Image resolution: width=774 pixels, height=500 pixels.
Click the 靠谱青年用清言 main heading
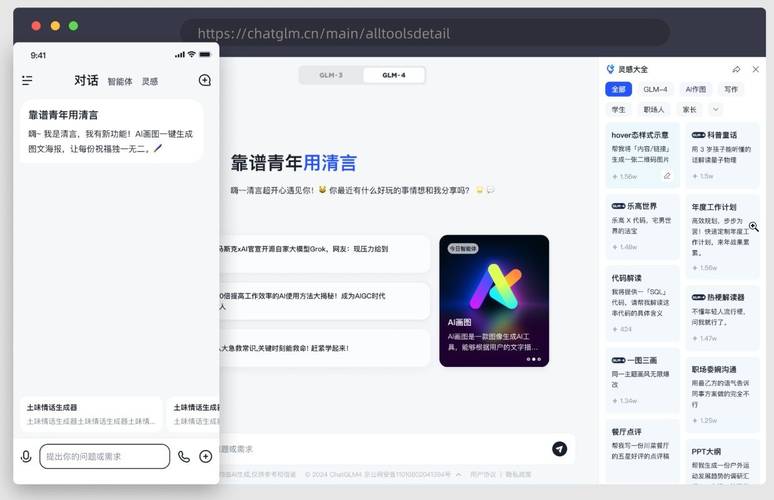tap(294, 163)
